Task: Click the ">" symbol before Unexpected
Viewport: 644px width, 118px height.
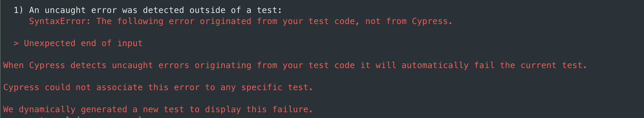Action: tap(16, 43)
